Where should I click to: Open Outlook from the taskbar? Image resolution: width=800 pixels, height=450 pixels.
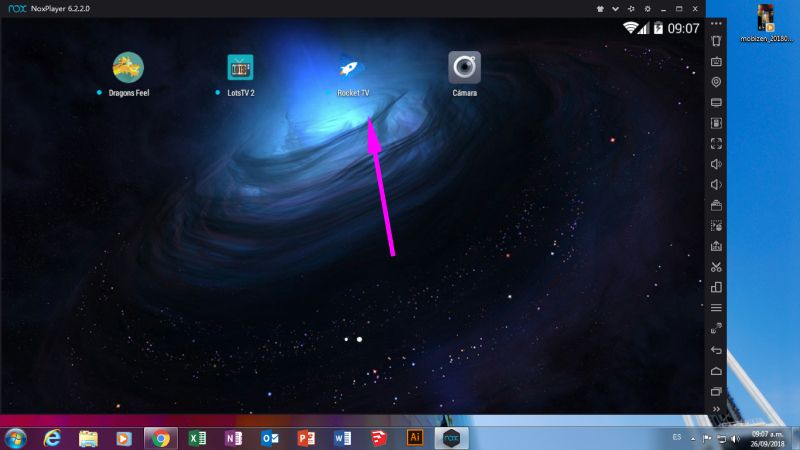[x=269, y=438]
